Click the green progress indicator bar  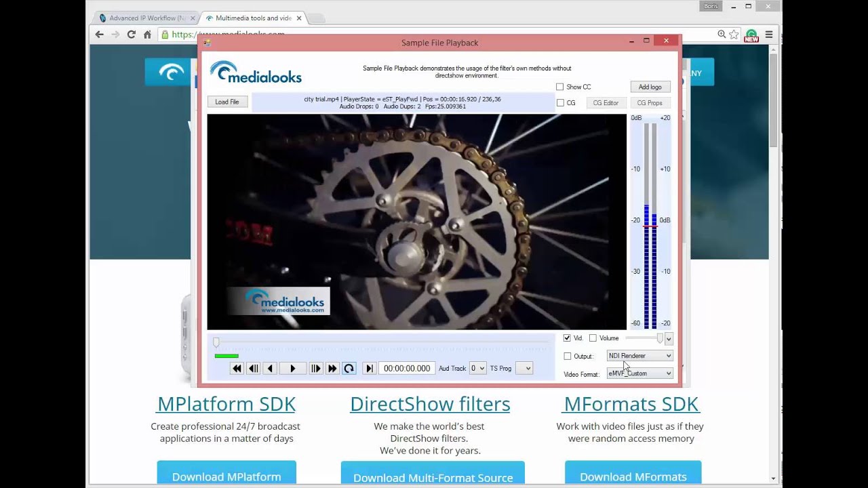(x=226, y=356)
